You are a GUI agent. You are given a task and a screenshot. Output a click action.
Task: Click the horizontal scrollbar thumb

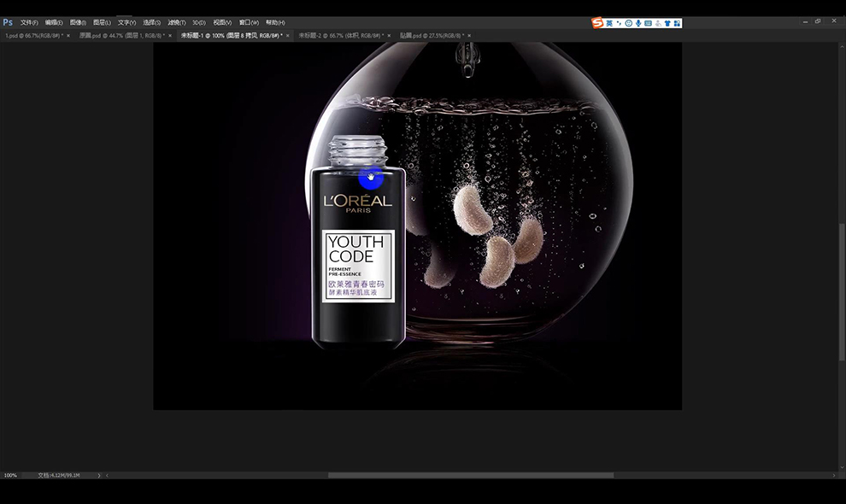tap(471, 476)
